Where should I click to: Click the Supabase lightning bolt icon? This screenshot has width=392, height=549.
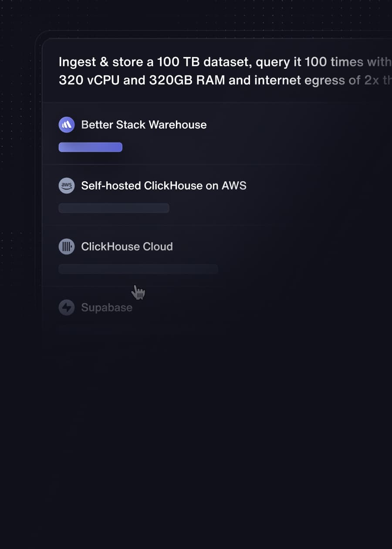(x=67, y=308)
